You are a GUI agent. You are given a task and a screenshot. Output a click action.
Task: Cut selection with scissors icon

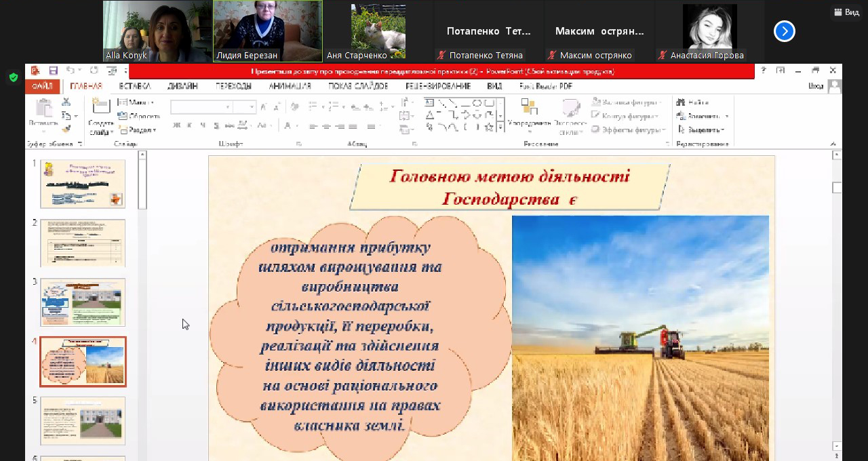(x=66, y=102)
